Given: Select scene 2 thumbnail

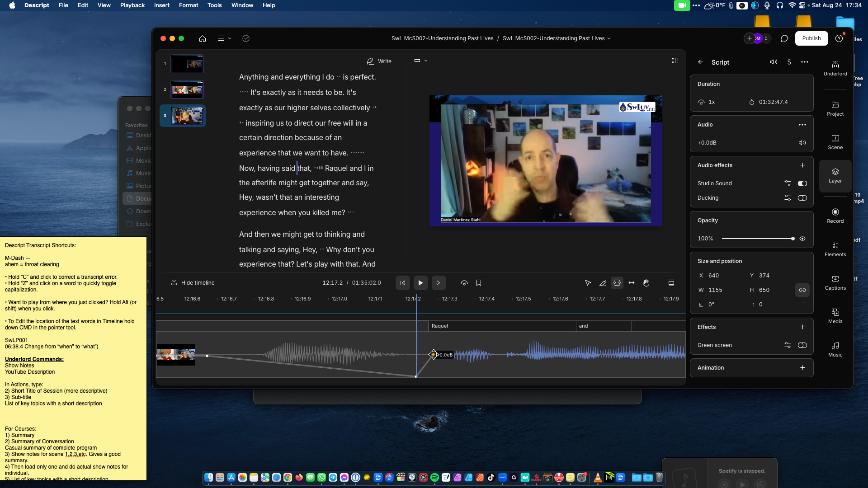Looking at the screenshot, I should pos(187,89).
